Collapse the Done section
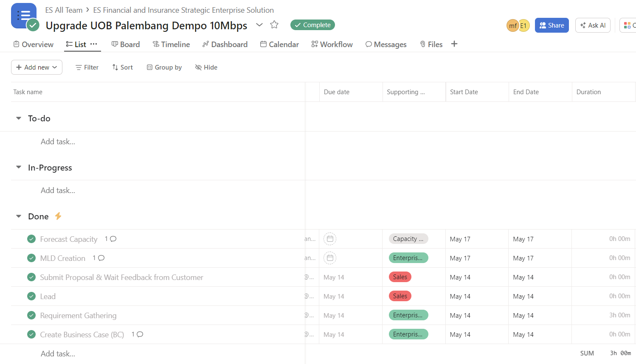 coord(19,216)
